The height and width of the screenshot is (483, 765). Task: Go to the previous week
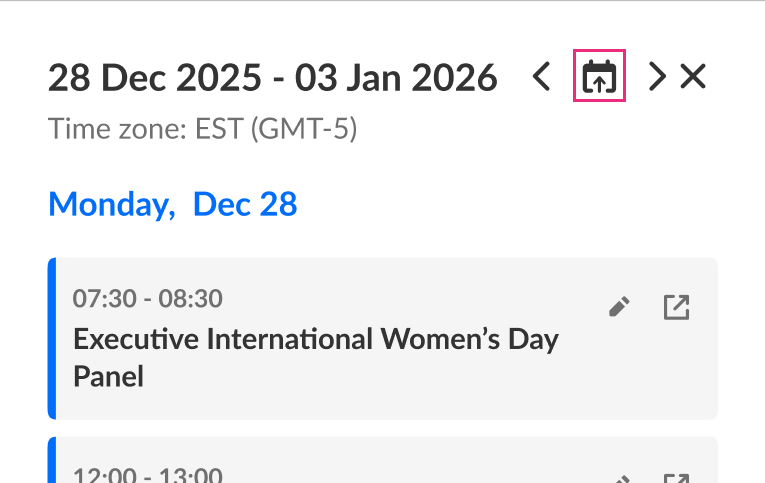click(x=541, y=77)
